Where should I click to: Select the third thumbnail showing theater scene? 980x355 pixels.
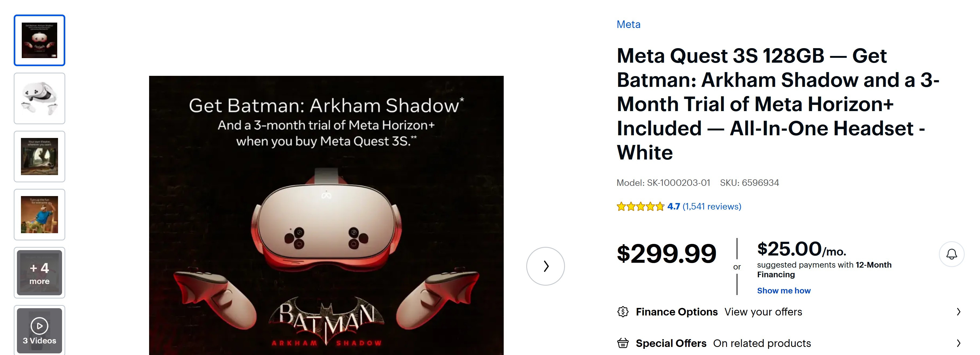[39, 157]
